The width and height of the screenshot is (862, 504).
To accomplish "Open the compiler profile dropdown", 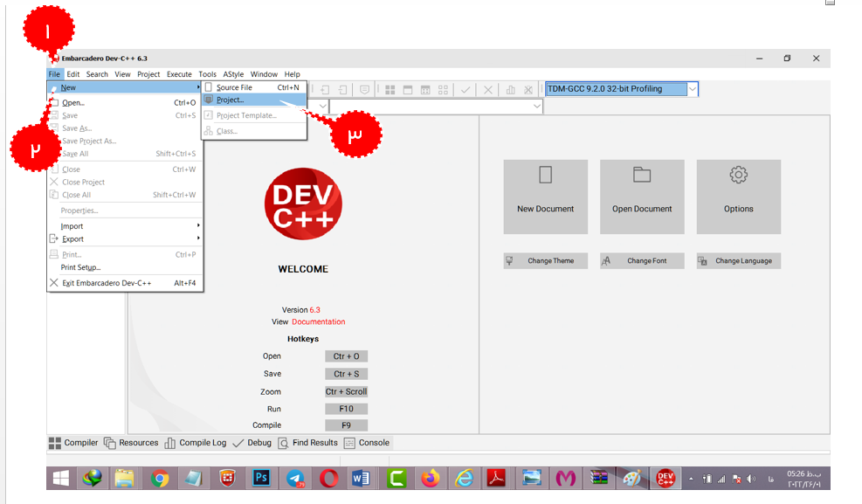I will tap(691, 88).
